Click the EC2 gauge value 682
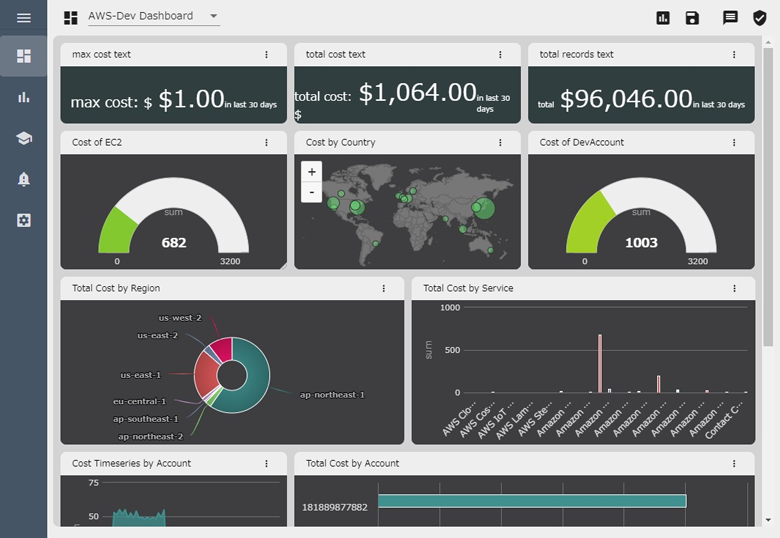The image size is (780, 538). [174, 243]
